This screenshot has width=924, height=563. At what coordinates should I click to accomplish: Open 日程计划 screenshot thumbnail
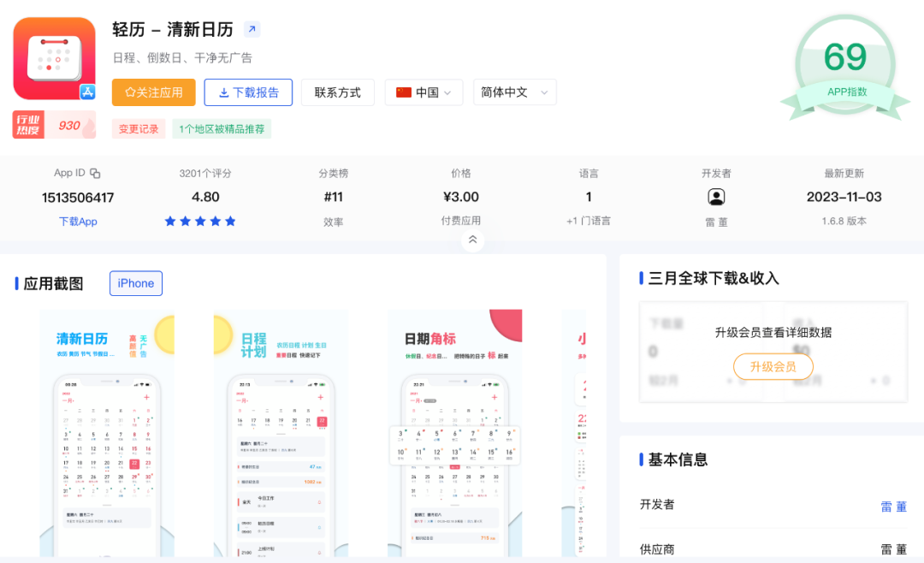281,433
